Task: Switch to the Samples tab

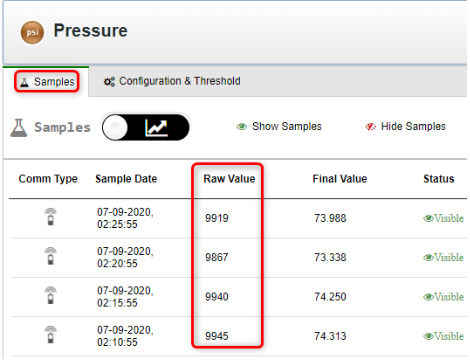Action: click(x=47, y=82)
